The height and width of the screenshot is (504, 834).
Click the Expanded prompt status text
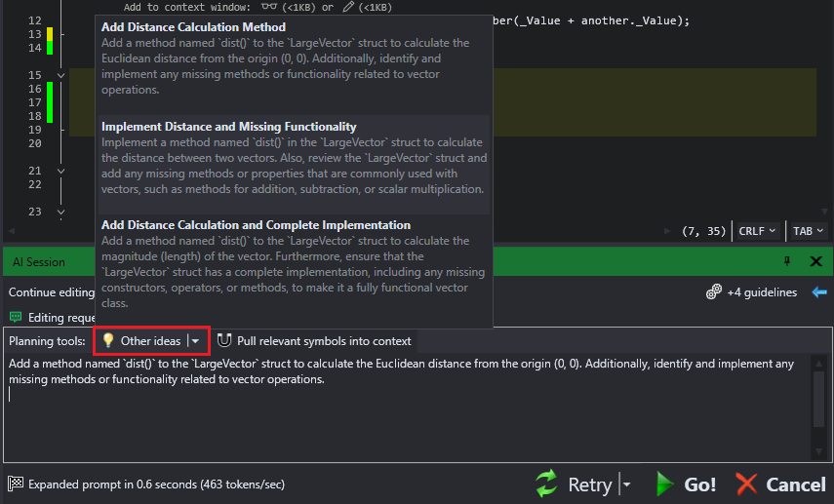click(156, 485)
